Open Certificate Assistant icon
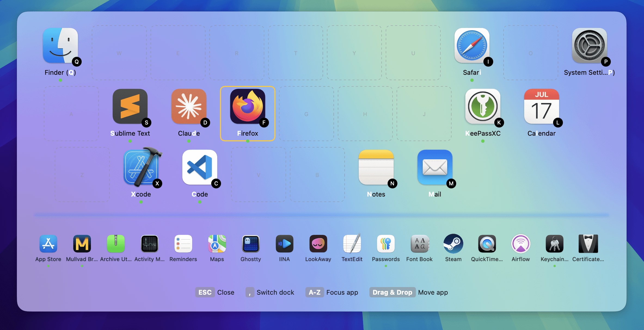 click(x=588, y=244)
